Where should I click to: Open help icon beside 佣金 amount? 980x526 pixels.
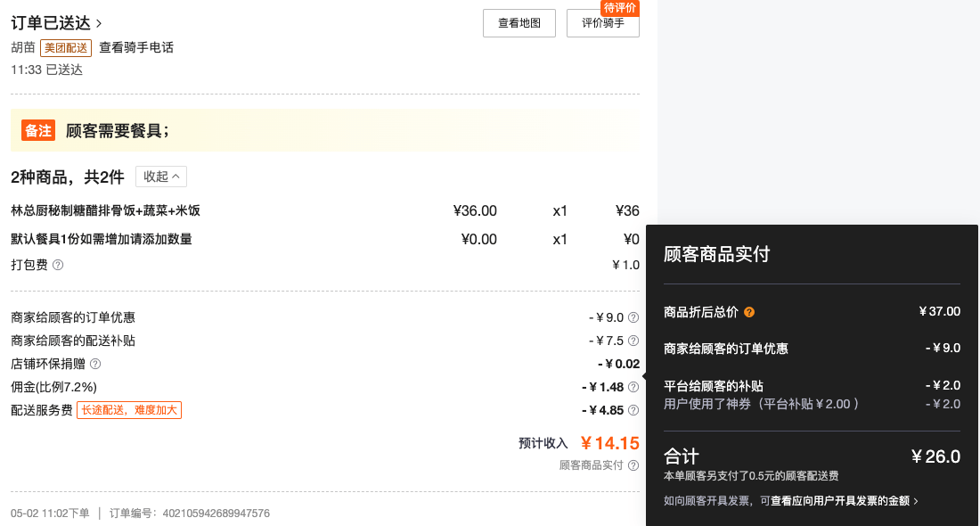633,387
